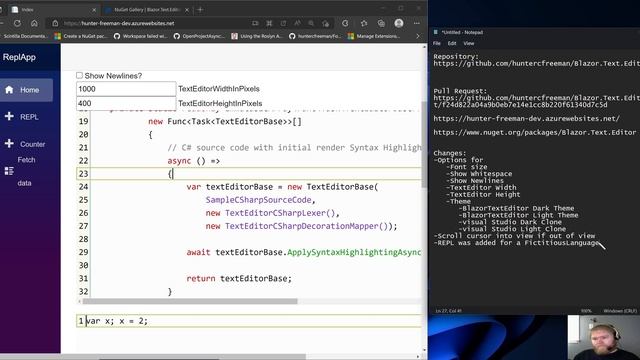
Task: Click the TextEditorHeightInPixels input with 400
Action: [126, 103]
